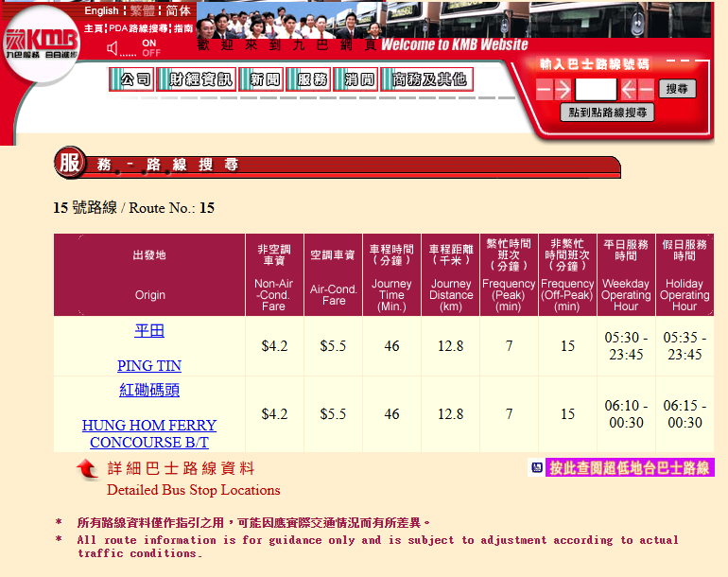Open PING TIN origin link
Screen dimensions: 728x577
(x=149, y=366)
